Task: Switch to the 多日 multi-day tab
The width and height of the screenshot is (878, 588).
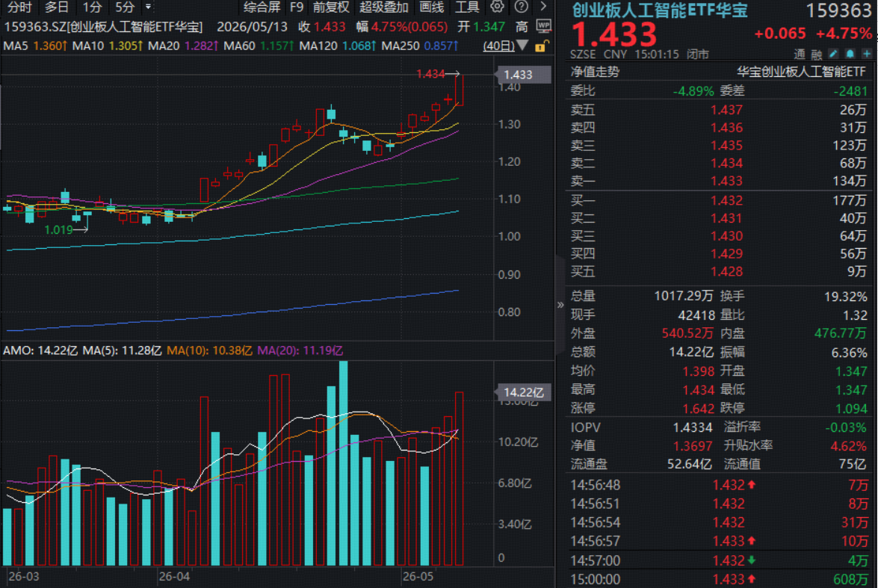Action: (57, 7)
